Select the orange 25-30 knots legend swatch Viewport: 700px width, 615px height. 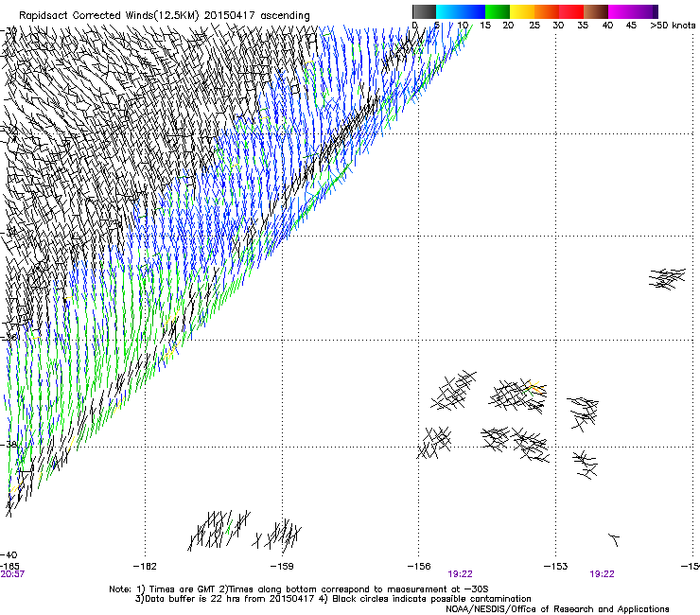click(x=547, y=11)
